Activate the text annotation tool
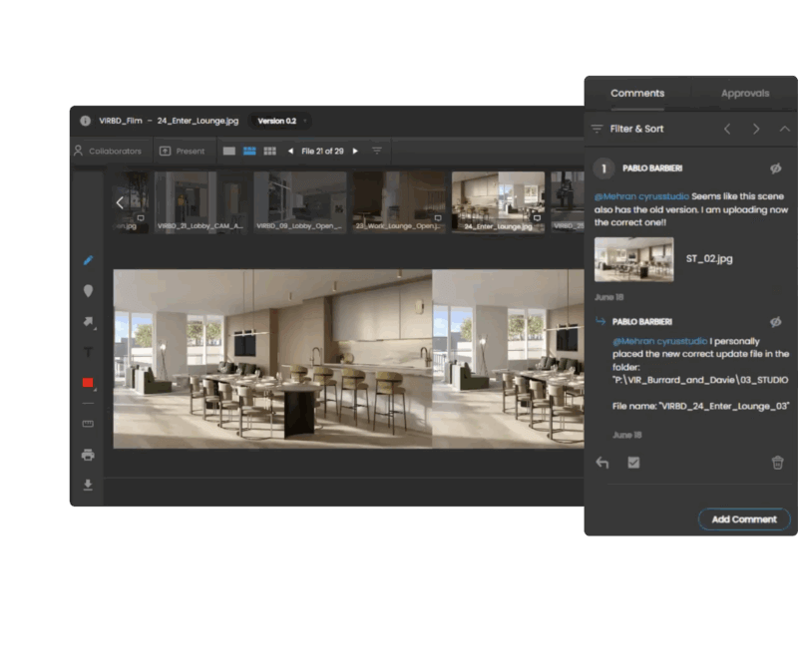The image size is (798, 672). (88, 352)
